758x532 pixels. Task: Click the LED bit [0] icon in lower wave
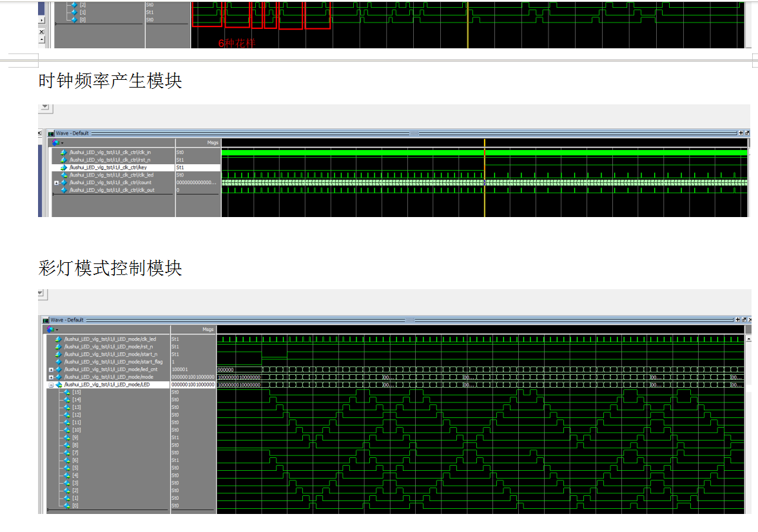pos(67,506)
